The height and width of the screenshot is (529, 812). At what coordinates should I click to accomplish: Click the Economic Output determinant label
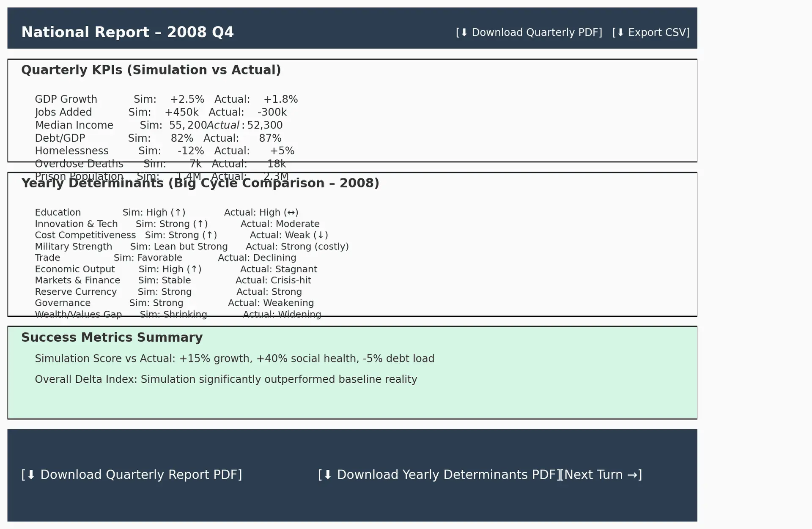75,269
